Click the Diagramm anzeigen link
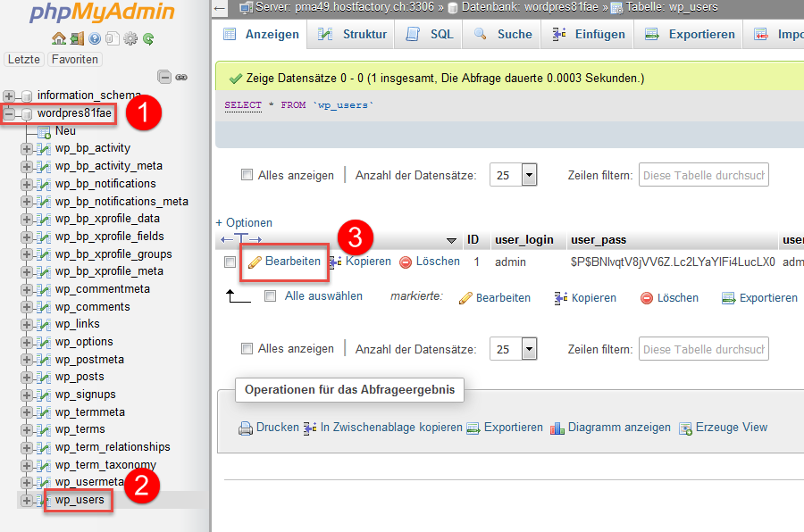804x532 pixels. click(x=619, y=428)
